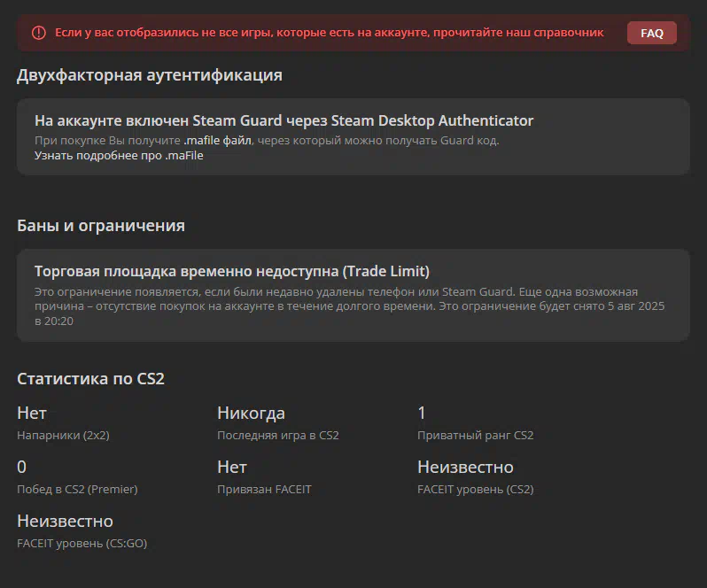Click the red games notice text

click(330, 33)
